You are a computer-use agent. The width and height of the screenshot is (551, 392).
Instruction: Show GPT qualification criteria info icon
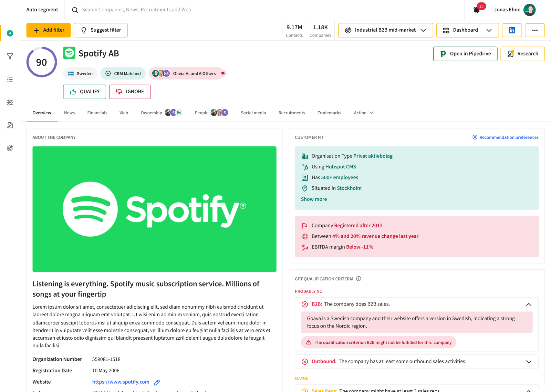(x=358, y=279)
